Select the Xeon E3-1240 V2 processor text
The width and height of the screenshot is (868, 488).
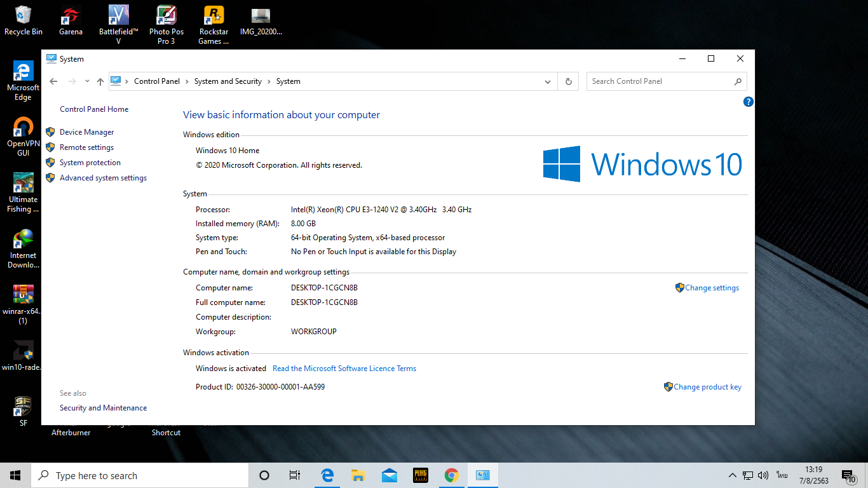pyautogui.click(x=381, y=210)
